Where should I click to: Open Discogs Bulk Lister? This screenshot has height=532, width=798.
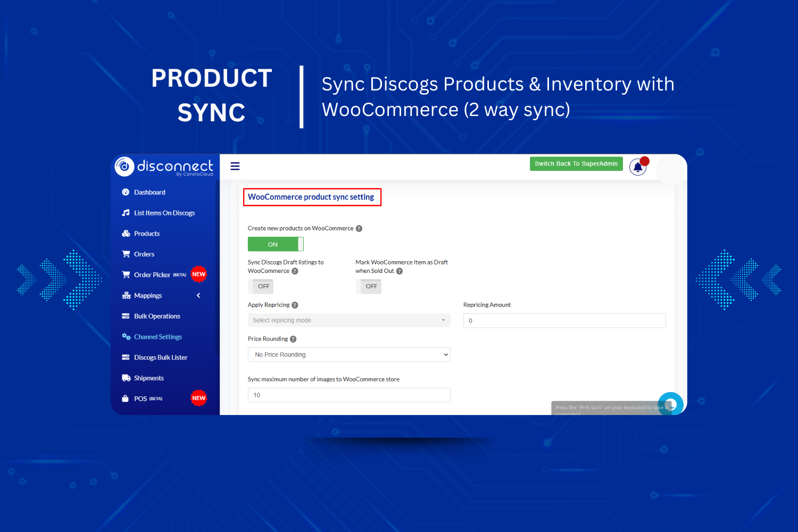(161, 357)
